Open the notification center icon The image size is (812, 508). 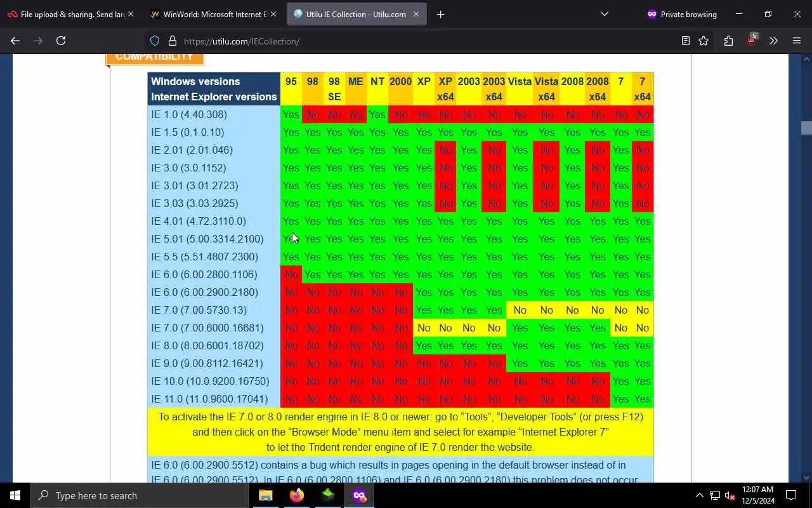(791, 495)
